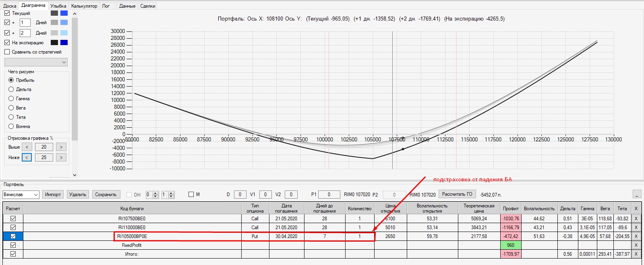Collapse the portfolio panel with underscore button
Image resolution: width=644 pixels, height=265 pixels.
click(637, 194)
